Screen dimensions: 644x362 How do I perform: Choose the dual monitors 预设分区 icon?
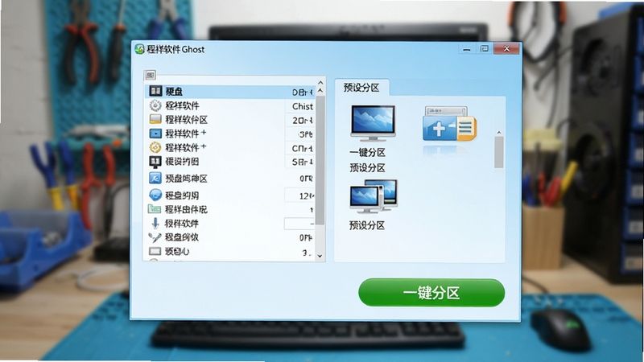374,196
